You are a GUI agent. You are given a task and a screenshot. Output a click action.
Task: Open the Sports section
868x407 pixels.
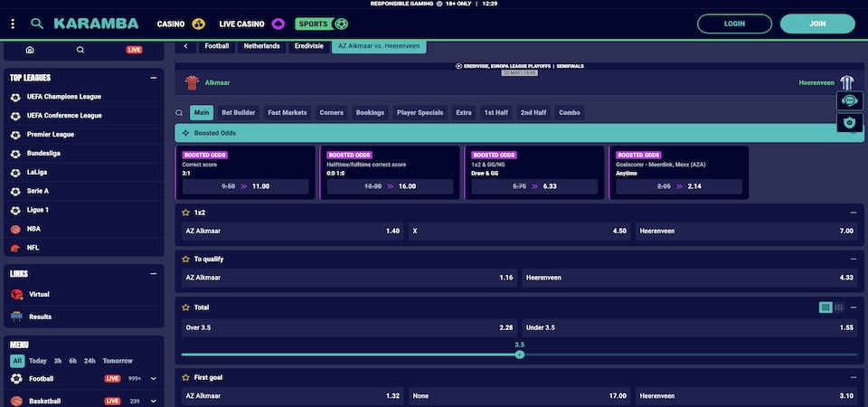(322, 24)
